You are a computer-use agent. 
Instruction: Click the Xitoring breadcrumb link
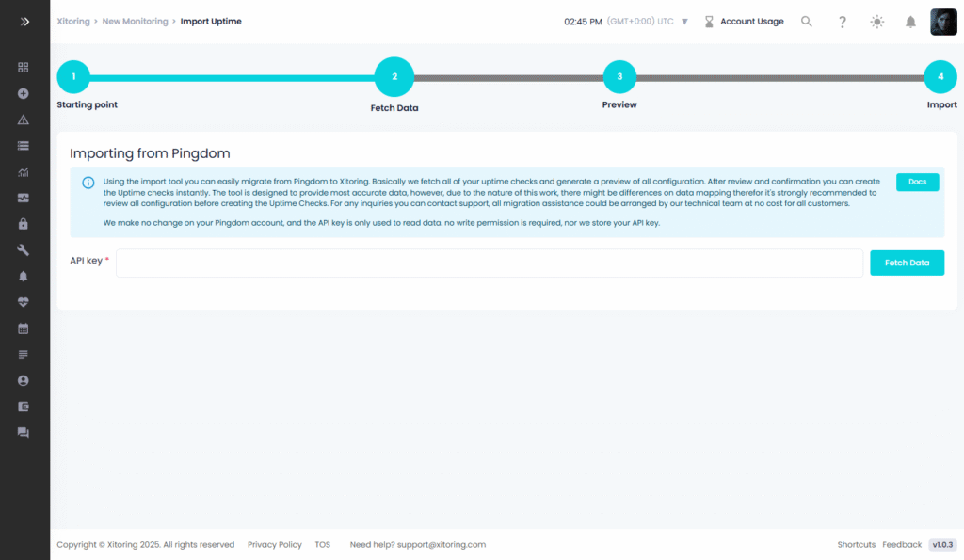(73, 21)
